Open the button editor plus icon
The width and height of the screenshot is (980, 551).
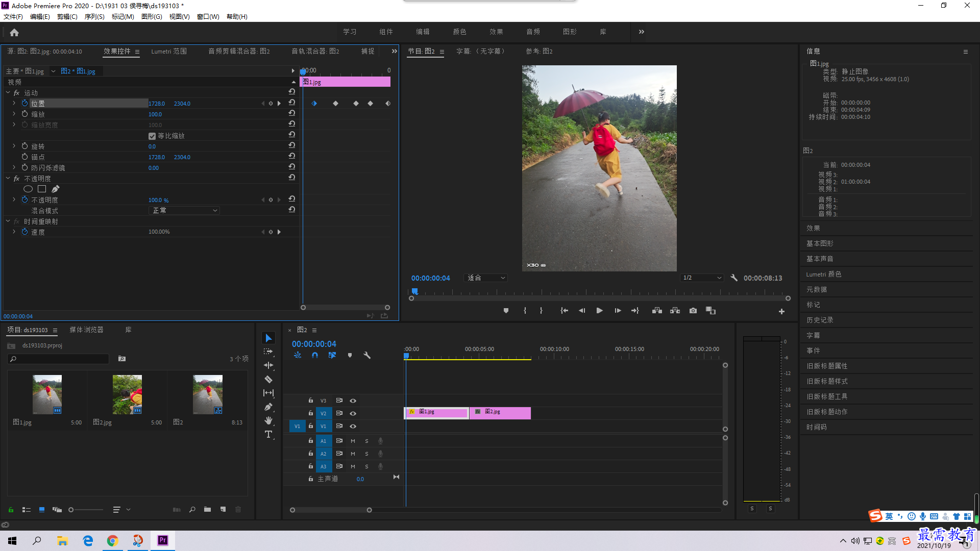[781, 311]
